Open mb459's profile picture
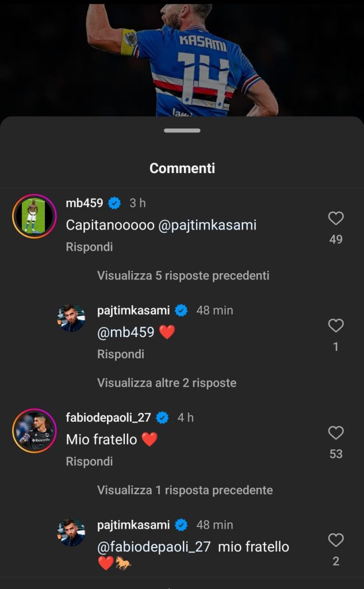This screenshot has height=589, width=364. pyautogui.click(x=33, y=216)
